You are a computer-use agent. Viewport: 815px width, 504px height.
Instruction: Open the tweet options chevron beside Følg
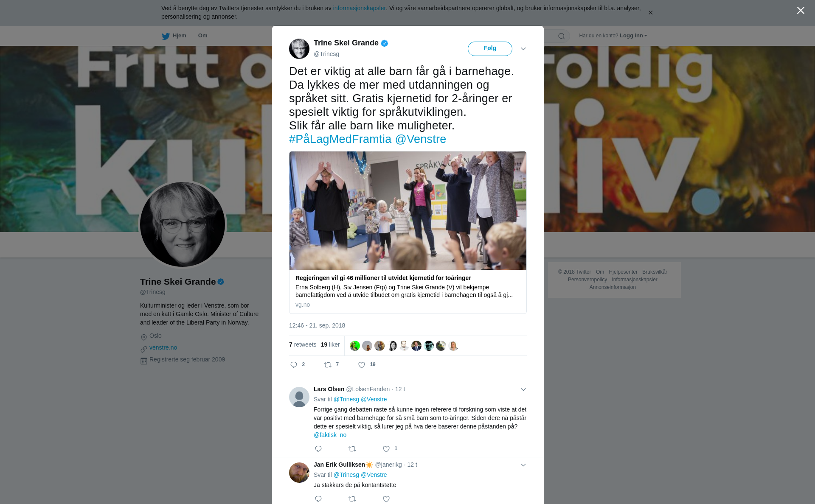[523, 49]
